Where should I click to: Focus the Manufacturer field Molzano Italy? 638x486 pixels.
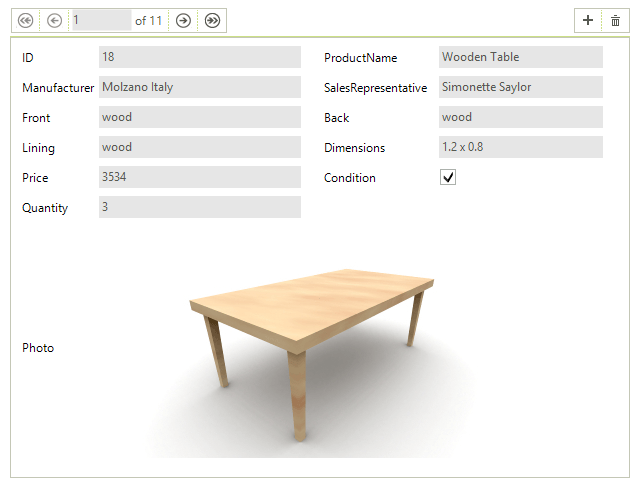click(199, 87)
